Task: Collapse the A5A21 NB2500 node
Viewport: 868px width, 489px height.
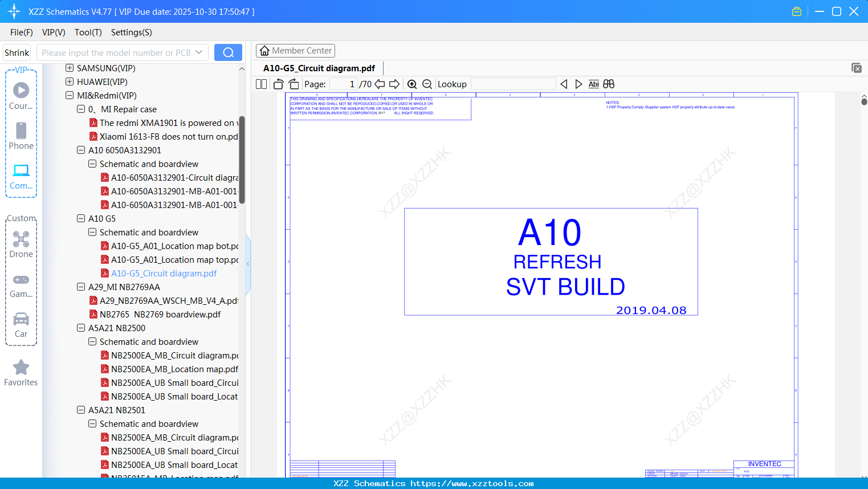Action: tap(81, 328)
